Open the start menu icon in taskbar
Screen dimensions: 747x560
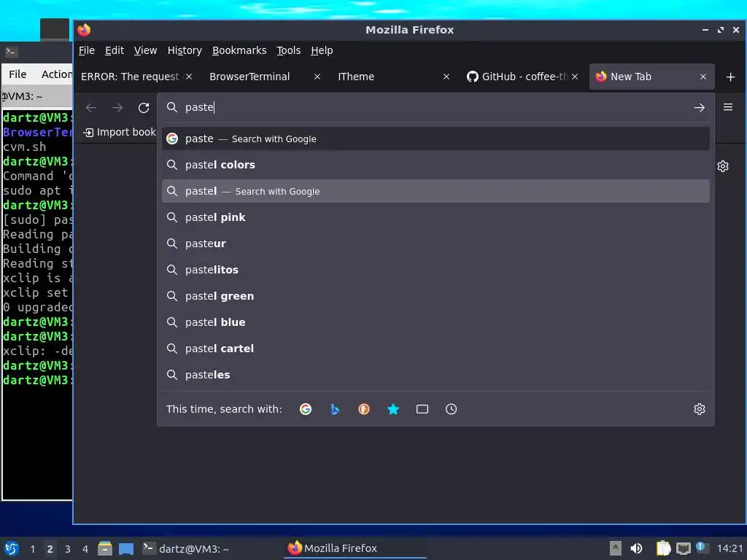tap(12, 548)
